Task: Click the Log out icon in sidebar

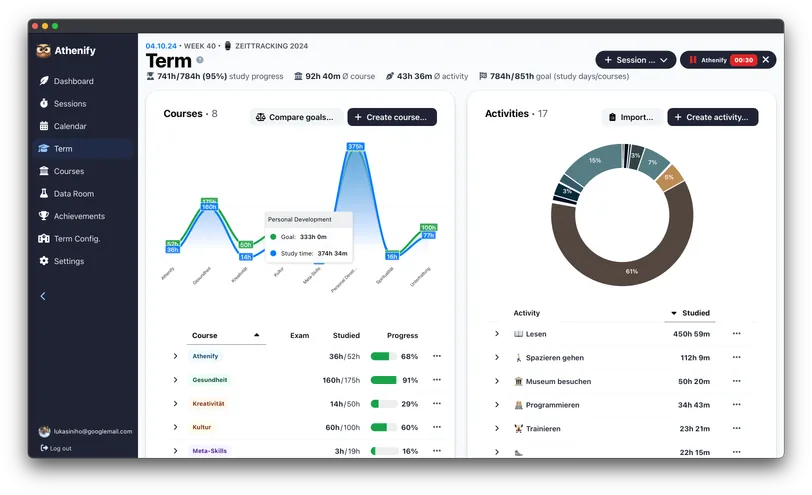Action: [x=44, y=448]
